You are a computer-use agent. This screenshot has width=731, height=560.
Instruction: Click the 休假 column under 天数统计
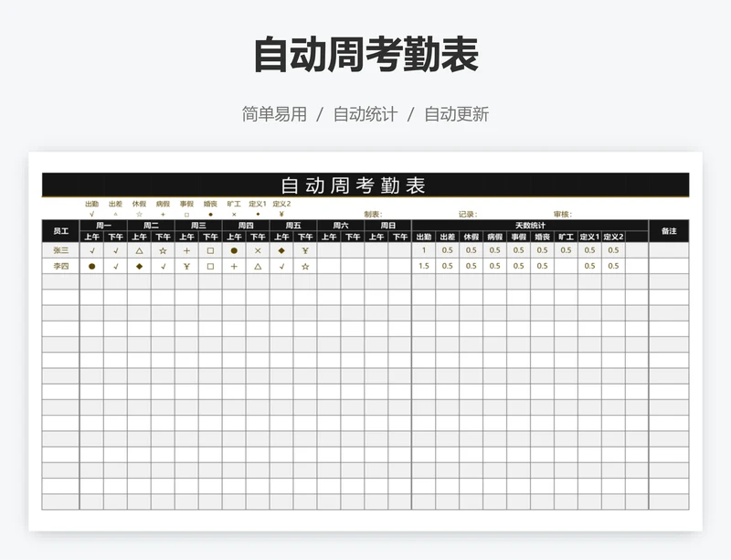[x=471, y=237]
